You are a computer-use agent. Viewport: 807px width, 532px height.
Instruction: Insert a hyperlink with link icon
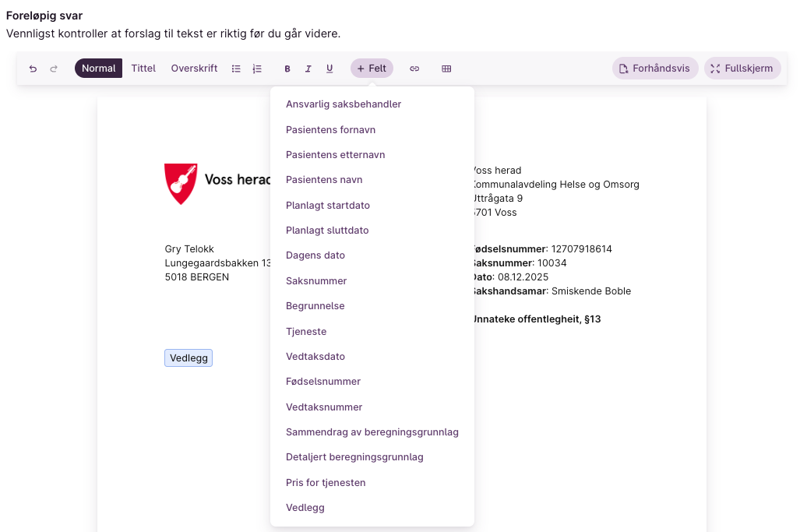414,69
